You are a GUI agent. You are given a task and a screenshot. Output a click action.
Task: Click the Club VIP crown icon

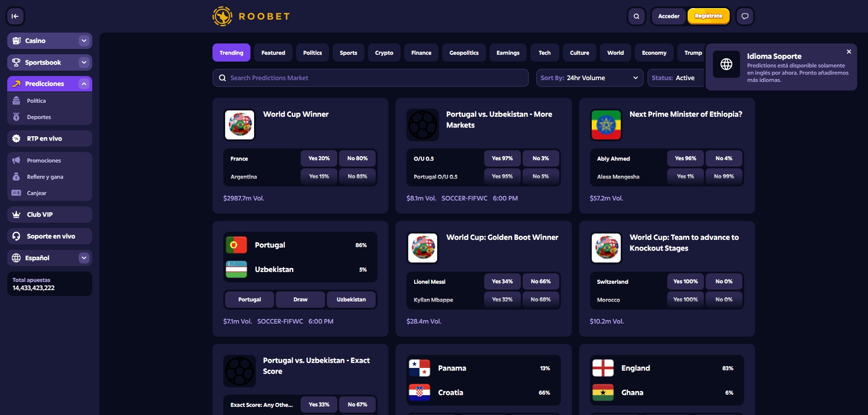click(16, 215)
